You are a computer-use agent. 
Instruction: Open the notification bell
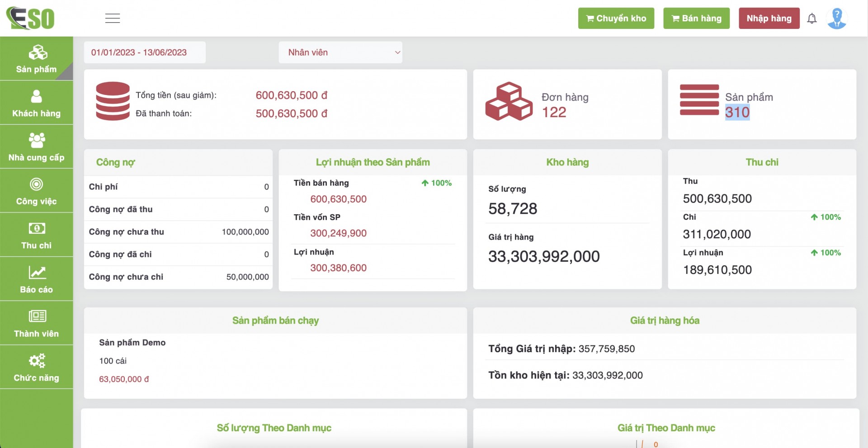pos(812,19)
